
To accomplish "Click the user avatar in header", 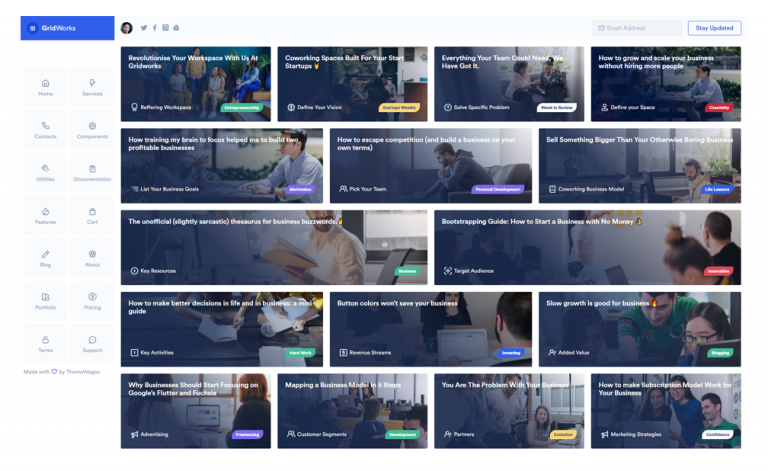I will [127, 28].
